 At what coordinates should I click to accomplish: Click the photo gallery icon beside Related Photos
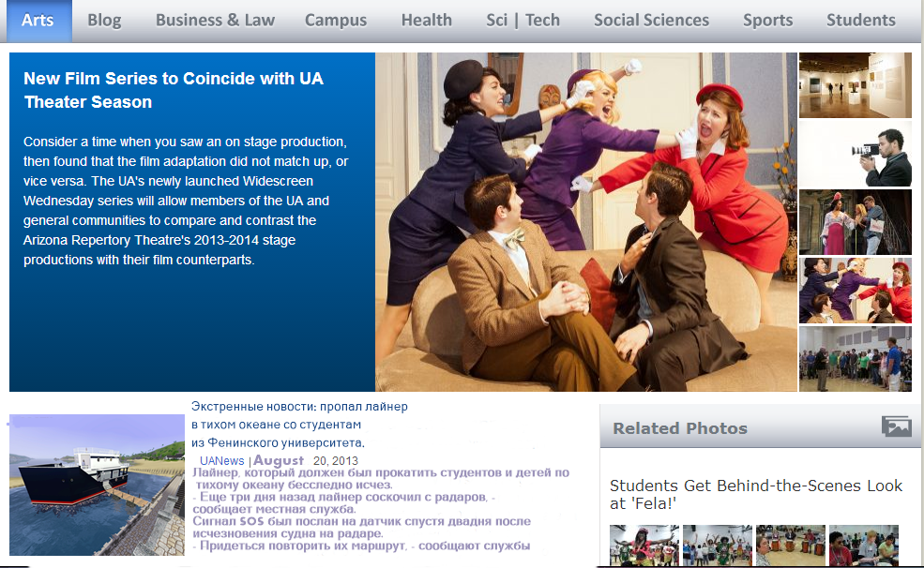click(896, 426)
